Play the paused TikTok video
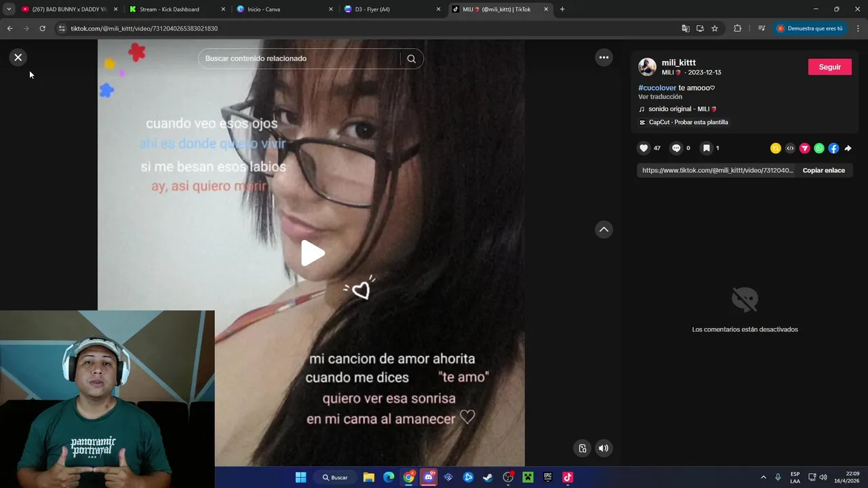This screenshot has width=868, height=488. pos(313,253)
